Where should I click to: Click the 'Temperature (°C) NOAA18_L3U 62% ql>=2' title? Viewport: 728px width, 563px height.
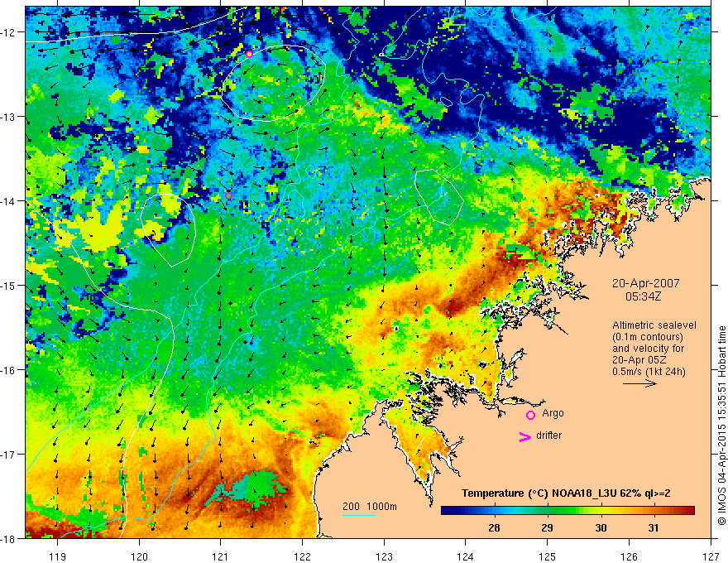(x=566, y=493)
